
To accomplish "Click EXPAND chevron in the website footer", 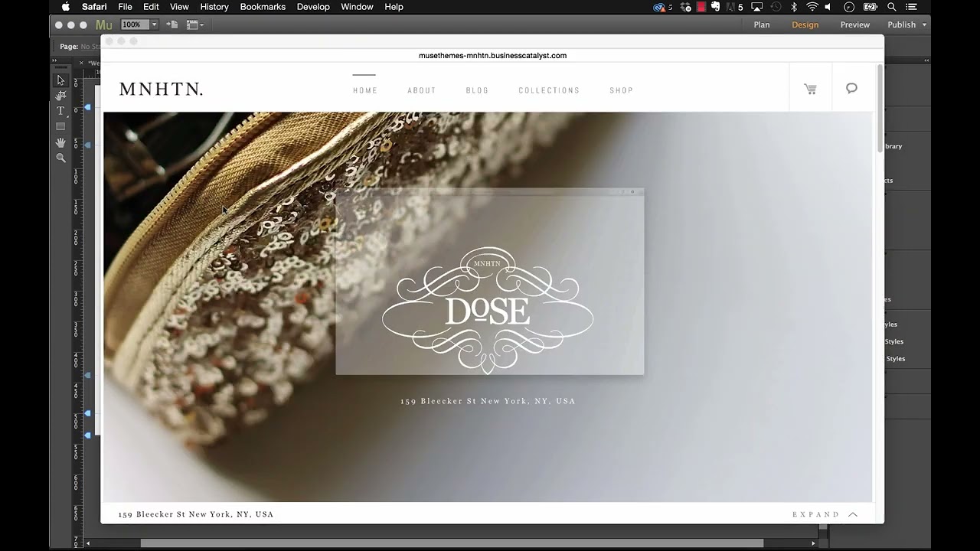I will point(853,514).
